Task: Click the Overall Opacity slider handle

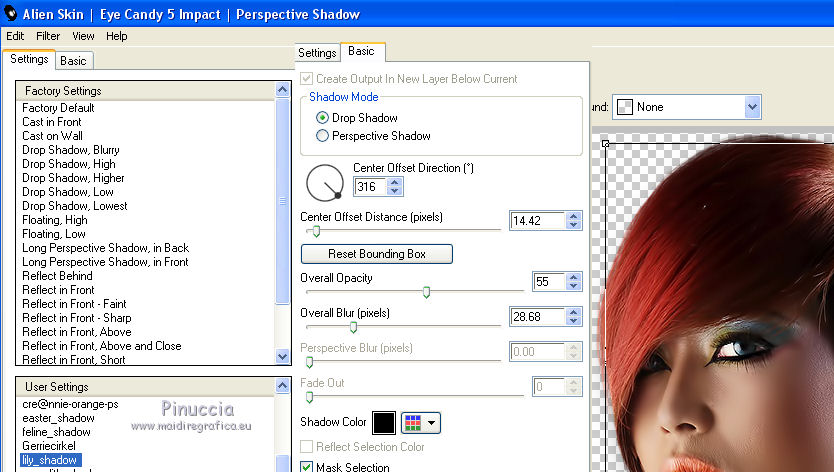Action: pos(426,292)
